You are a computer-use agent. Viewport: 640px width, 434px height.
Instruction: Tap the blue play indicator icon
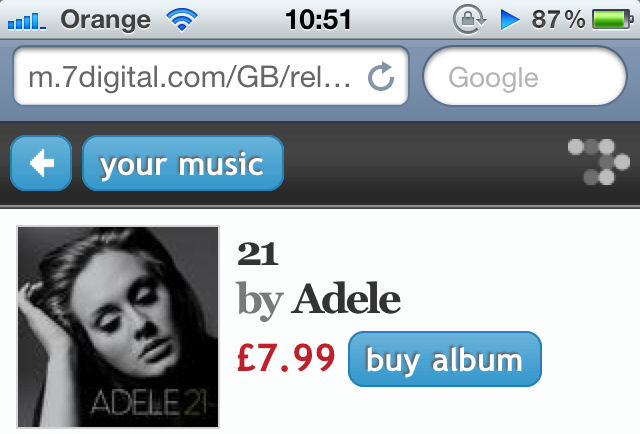point(510,20)
